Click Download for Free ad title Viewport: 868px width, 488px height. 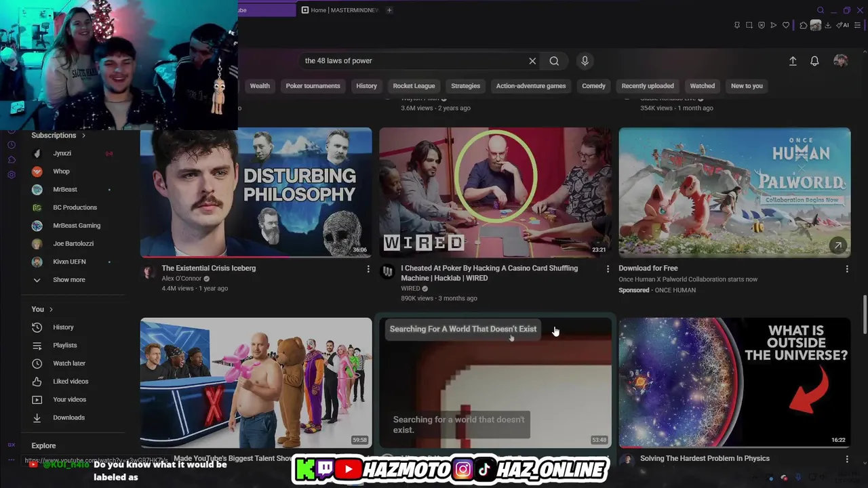(648, 268)
